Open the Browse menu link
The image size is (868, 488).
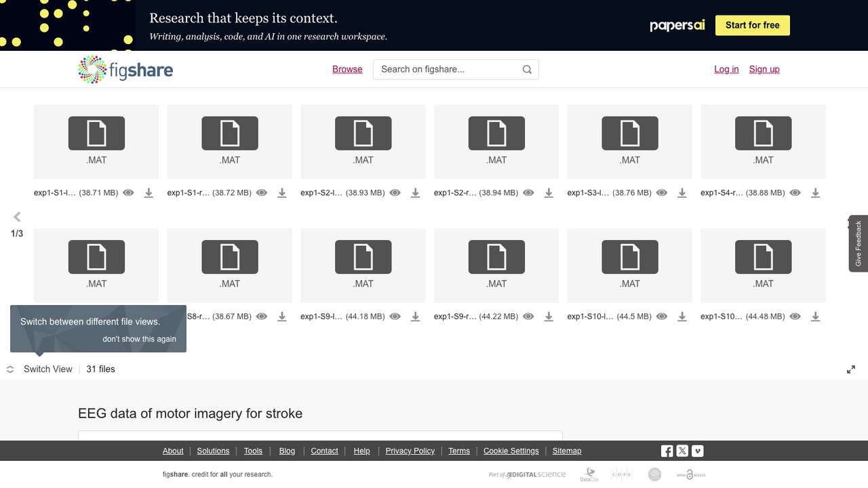[x=347, y=69]
